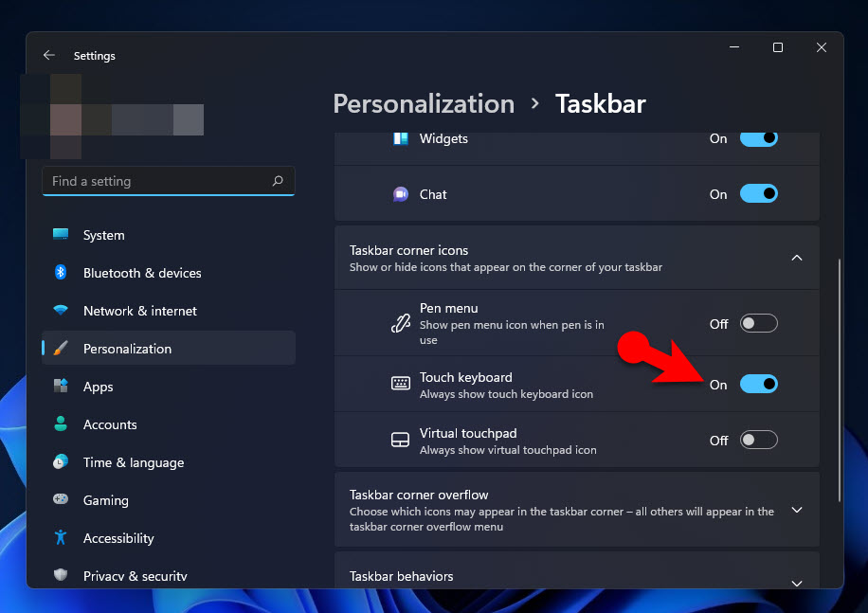Go to Personalization breadcrumb link
868x613 pixels.
coord(424,104)
